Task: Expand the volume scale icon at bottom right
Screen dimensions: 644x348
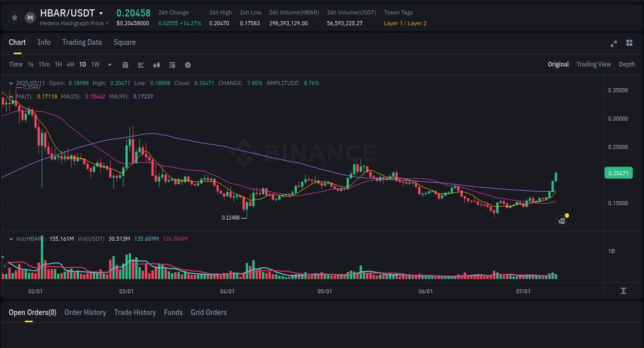Action: [x=624, y=291]
